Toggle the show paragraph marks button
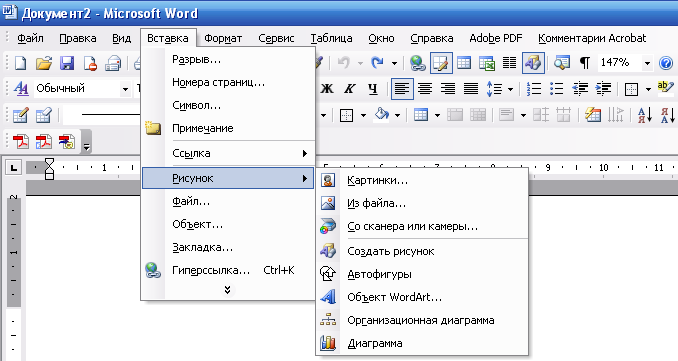 [585, 64]
